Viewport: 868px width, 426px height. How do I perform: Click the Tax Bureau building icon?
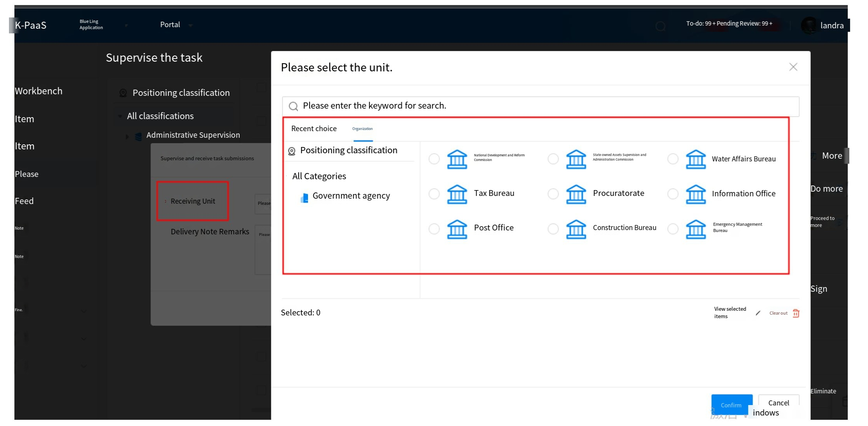click(x=457, y=194)
